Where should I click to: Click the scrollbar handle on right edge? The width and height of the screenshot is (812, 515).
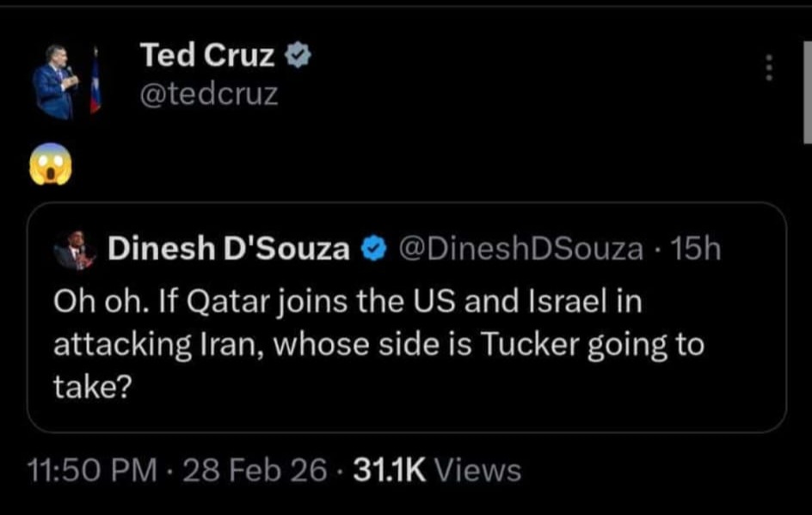click(807, 95)
